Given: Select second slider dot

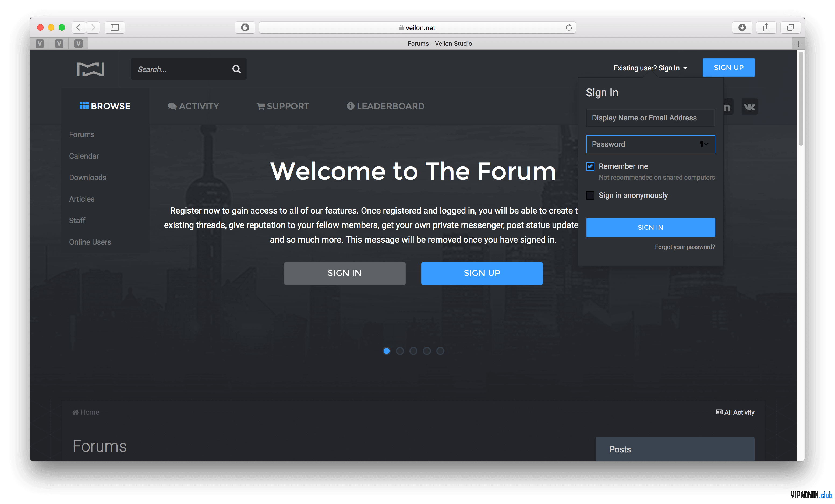Looking at the screenshot, I should [x=400, y=351].
